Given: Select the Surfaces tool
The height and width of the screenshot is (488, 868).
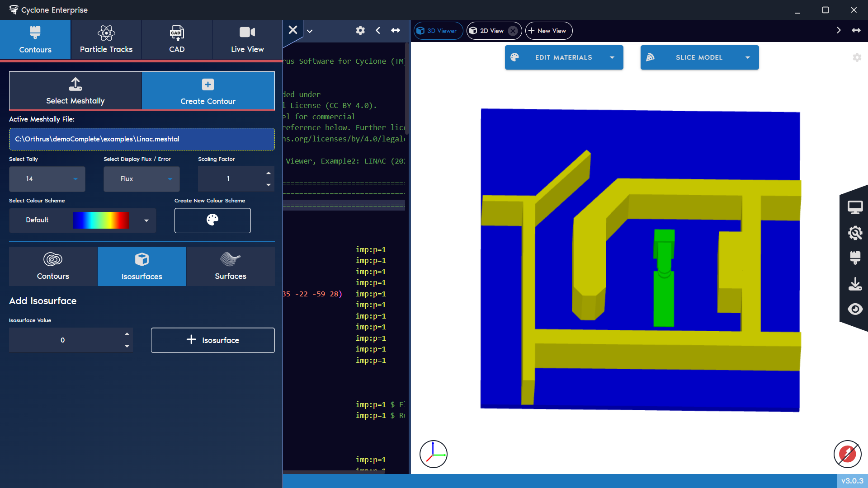Looking at the screenshot, I should click(x=231, y=266).
